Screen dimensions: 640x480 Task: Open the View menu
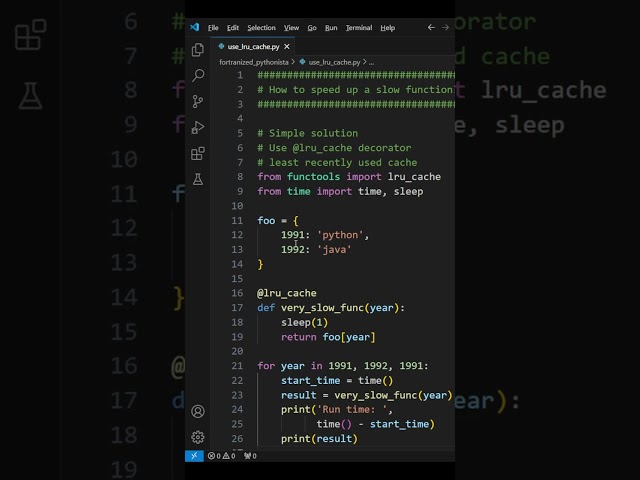pos(291,28)
